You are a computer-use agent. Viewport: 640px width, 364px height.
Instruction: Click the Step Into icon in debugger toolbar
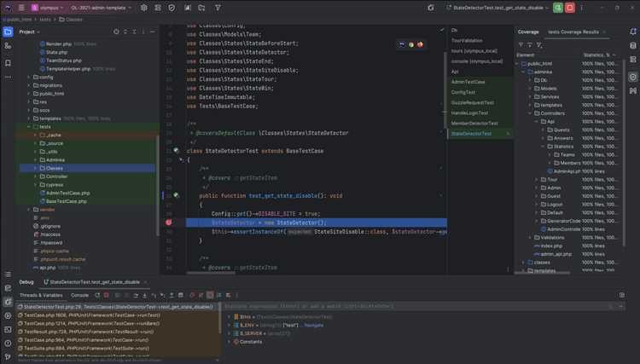click(144, 295)
